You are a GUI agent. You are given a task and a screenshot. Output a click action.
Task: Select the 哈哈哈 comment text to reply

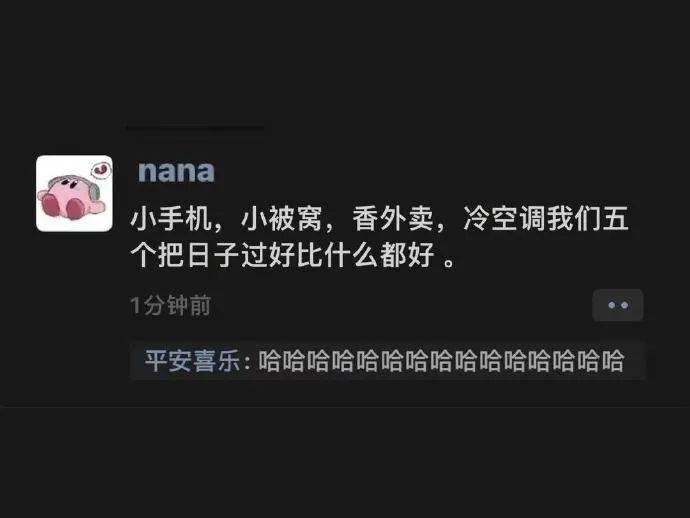(x=441, y=361)
